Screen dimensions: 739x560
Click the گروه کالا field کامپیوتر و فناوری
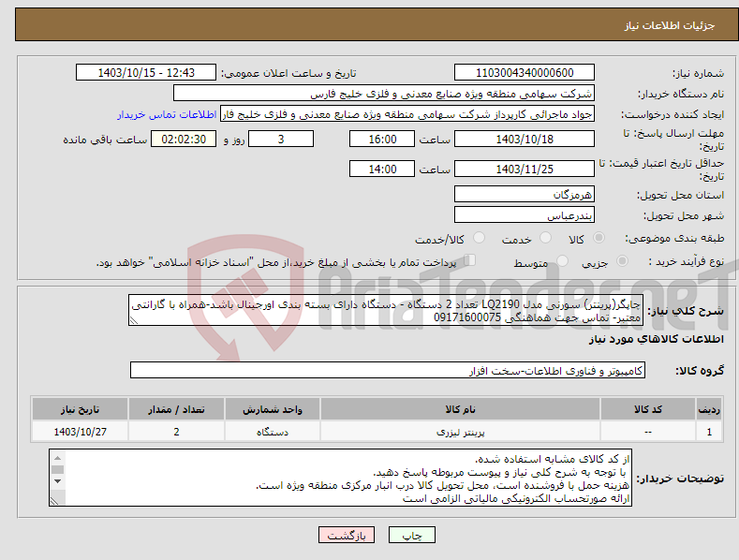pyautogui.click(x=388, y=371)
